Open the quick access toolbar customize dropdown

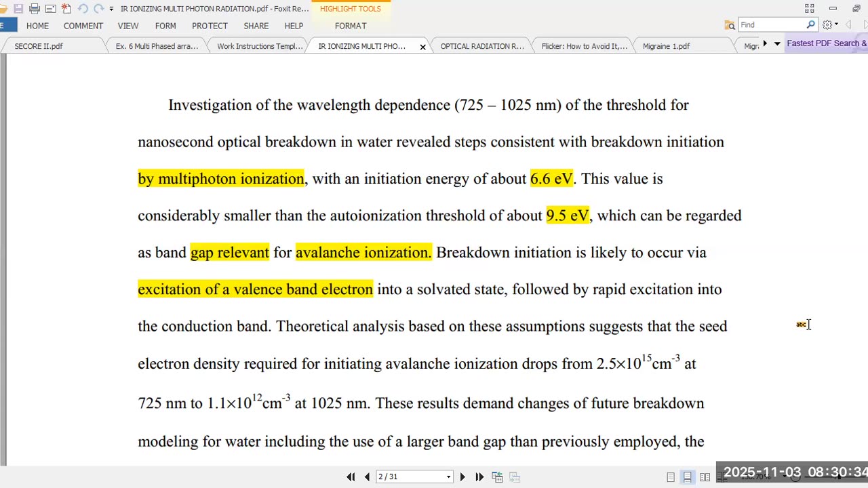coord(111,9)
